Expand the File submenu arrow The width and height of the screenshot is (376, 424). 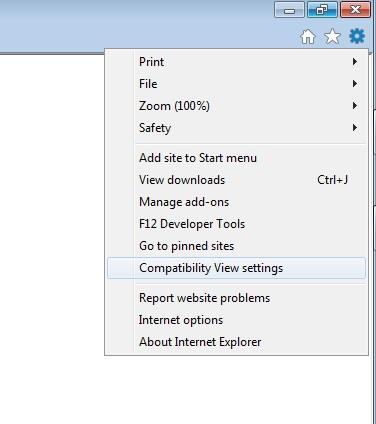pyautogui.click(x=355, y=84)
